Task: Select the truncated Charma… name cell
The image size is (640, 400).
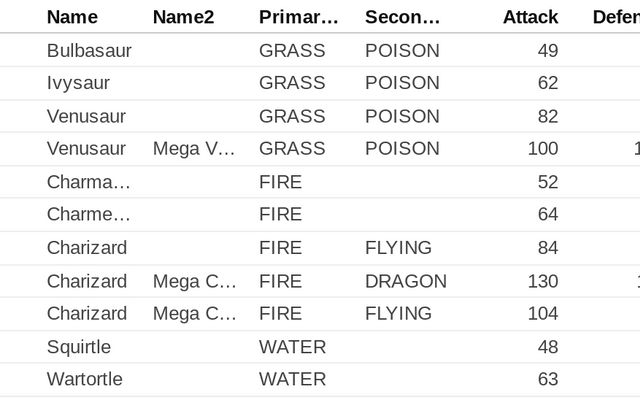Action: (88, 182)
